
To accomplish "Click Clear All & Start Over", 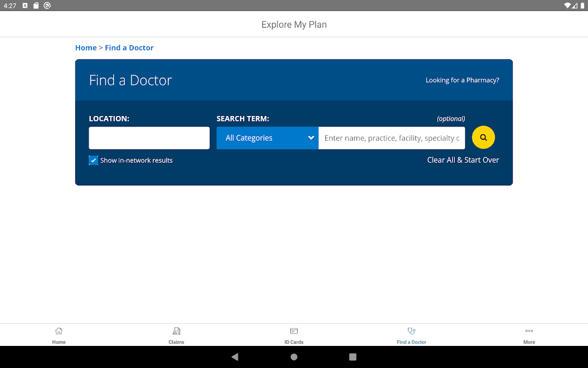I will 463,160.
